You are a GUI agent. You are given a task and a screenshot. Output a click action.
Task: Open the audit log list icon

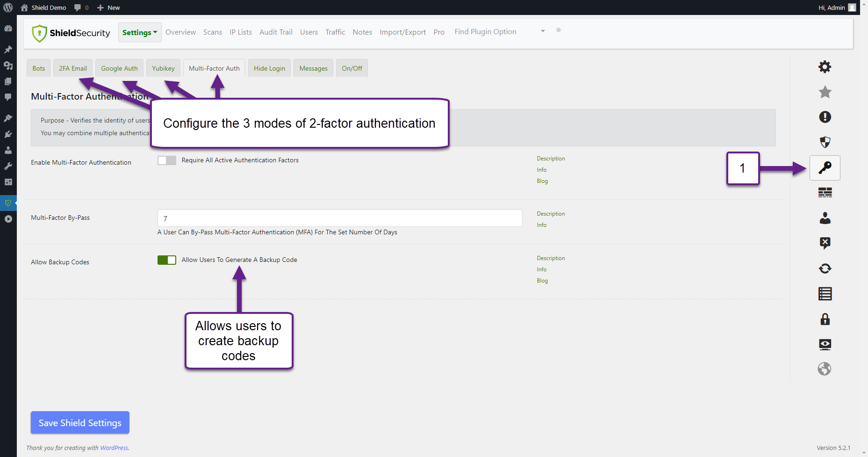pos(825,294)
